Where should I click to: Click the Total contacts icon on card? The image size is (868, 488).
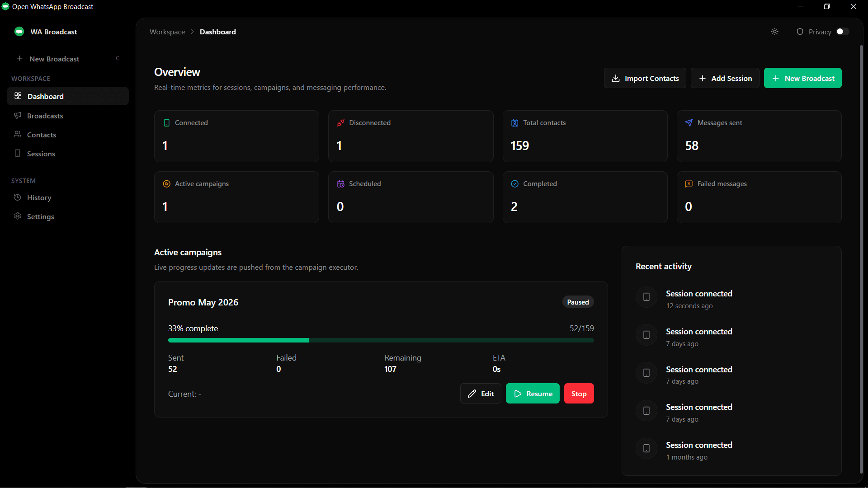[x=515, y=123]
